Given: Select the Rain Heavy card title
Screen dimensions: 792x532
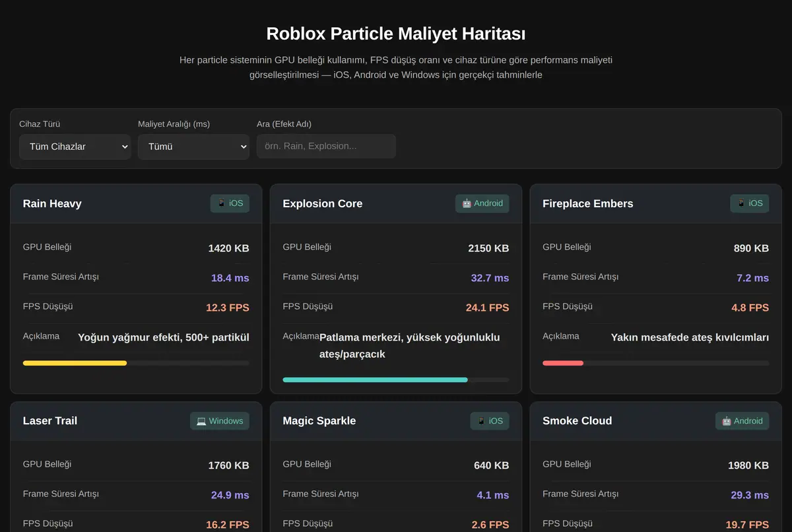Looking at the screenshot, I should [x=52, y=203].
